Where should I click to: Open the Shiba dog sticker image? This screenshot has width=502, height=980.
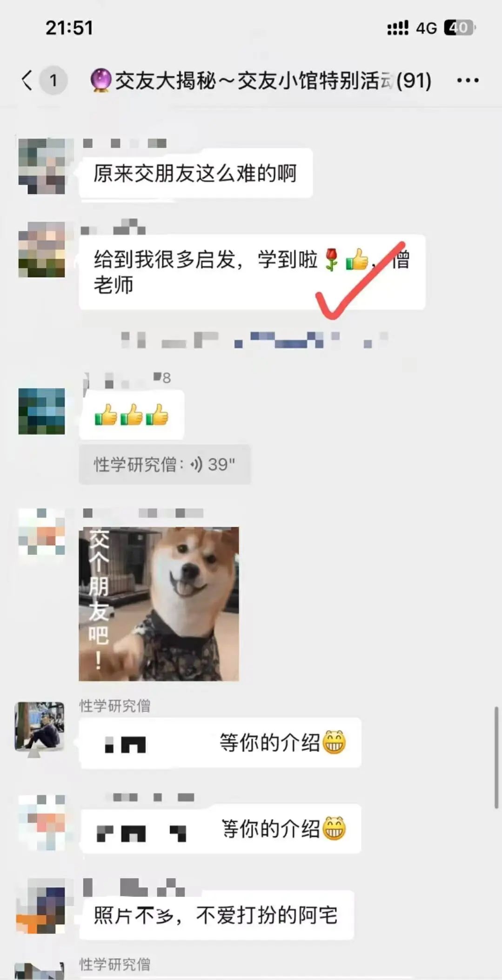pos(159,604)
